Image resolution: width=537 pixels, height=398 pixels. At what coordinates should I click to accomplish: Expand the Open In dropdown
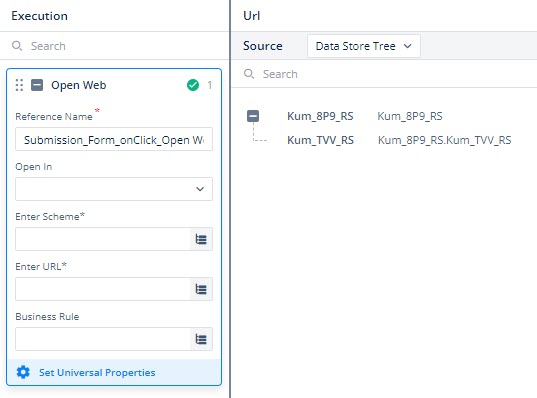tap(114, 189)
